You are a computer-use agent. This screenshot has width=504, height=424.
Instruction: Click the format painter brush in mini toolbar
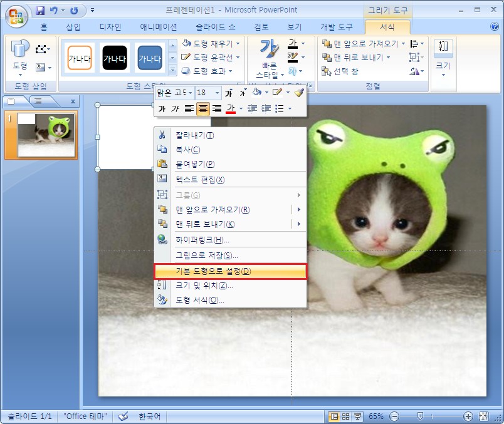(x=299, y=93)
